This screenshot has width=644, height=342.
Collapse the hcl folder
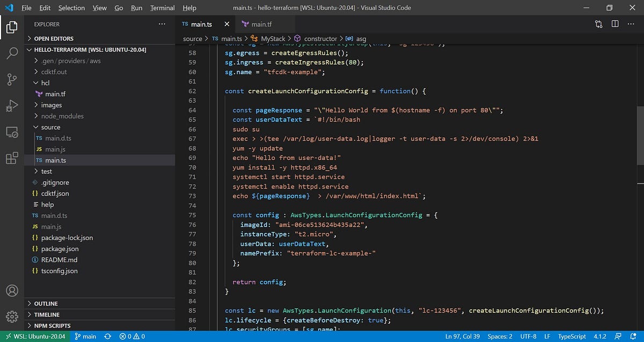pos(100,83)
